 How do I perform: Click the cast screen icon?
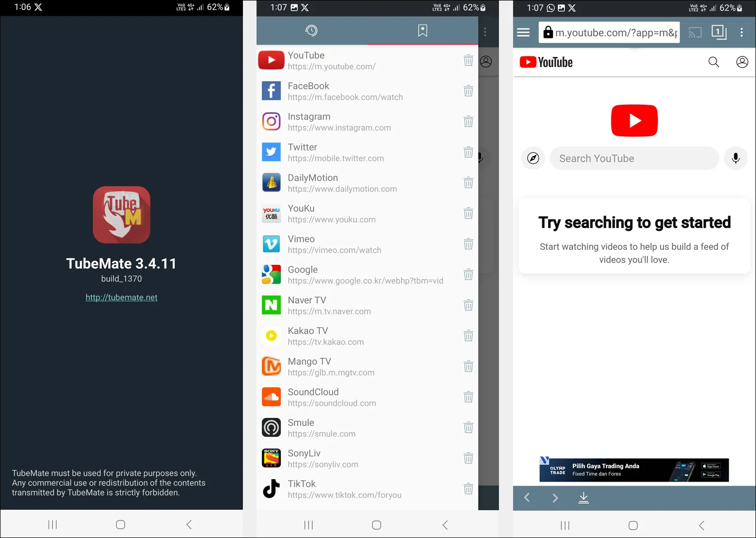[695, 33]
